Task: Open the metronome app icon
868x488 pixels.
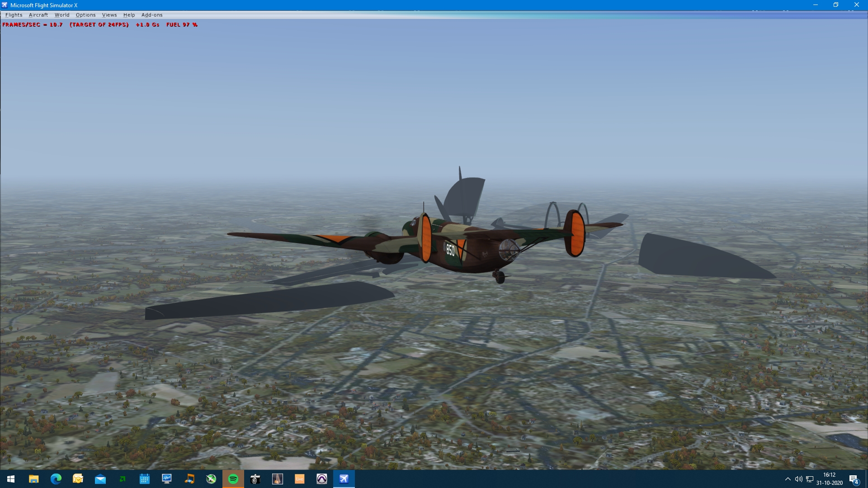Action: click(278, 479)
